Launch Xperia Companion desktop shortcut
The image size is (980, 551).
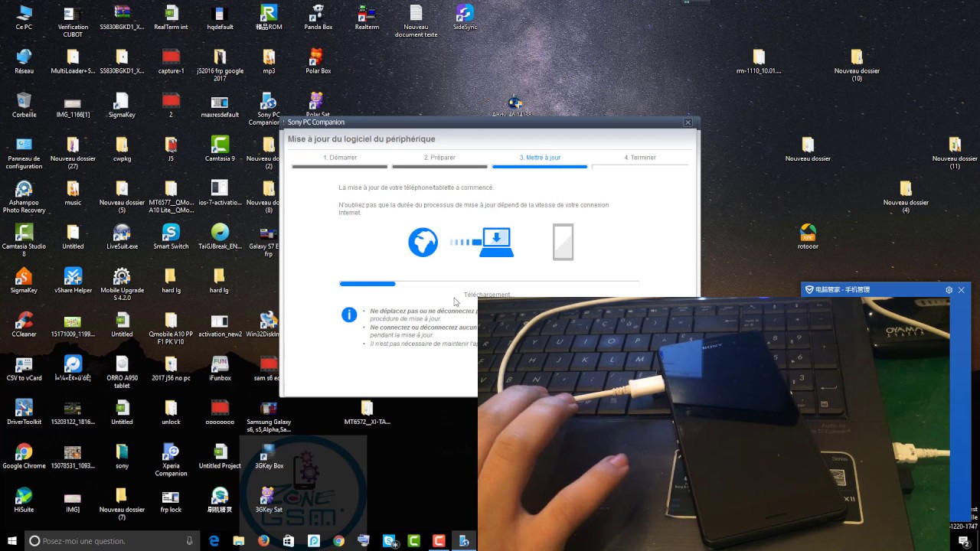point(171,459)
